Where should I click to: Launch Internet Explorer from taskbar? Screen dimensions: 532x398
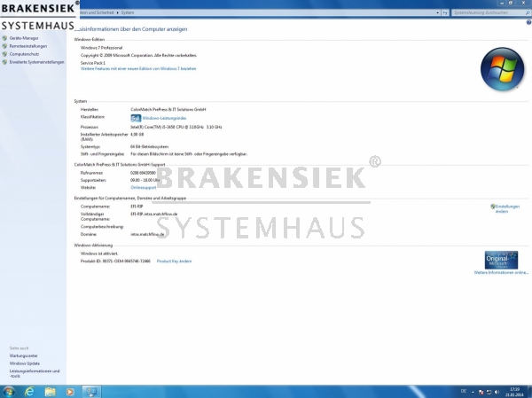pos(29,392)
